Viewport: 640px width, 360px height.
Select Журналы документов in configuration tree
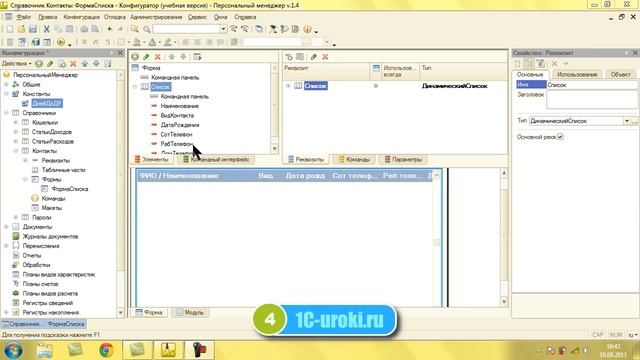50,236
